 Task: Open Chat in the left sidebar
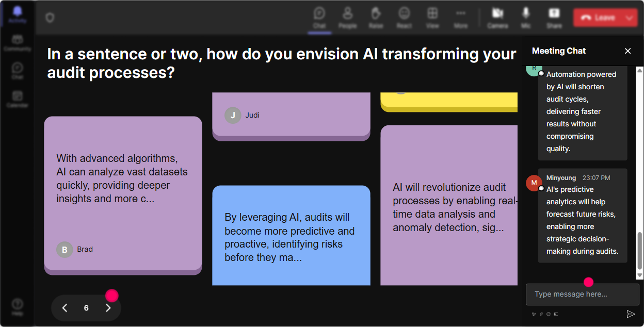pyautogui.click(x=17, y=71)
